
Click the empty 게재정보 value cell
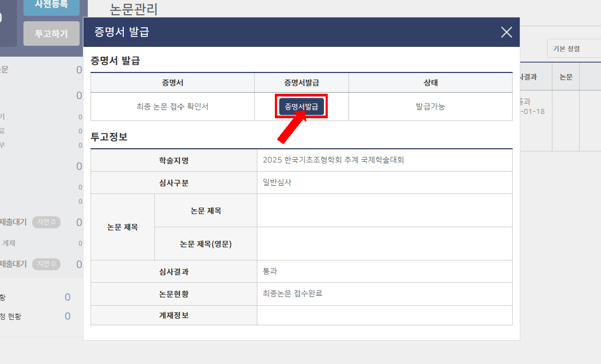384,316
